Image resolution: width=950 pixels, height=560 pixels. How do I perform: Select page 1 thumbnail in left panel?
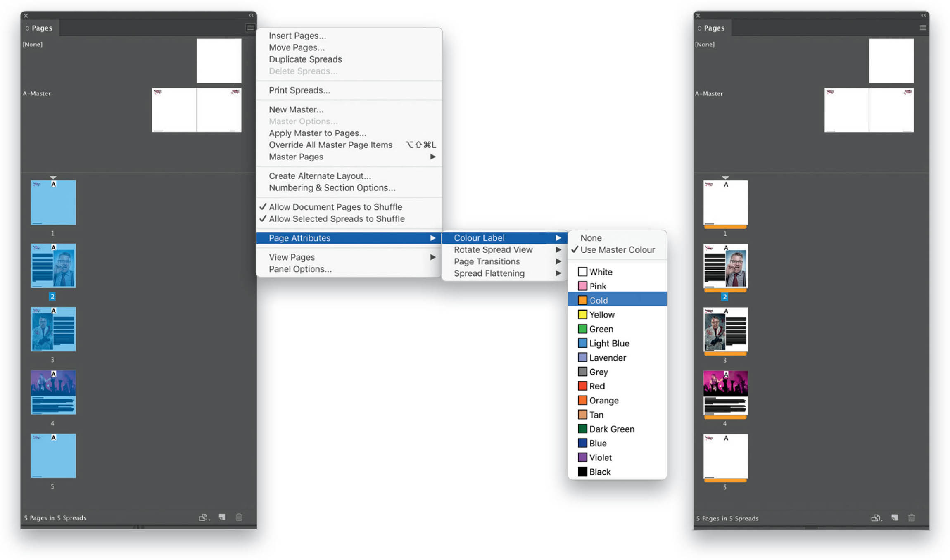tap(53, 202)
